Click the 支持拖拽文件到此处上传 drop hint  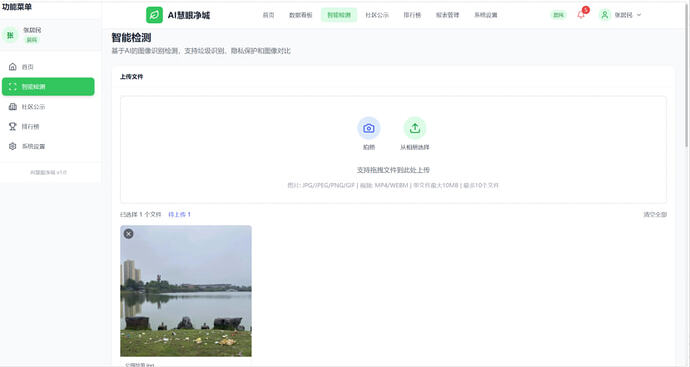[x=393, y=170]
